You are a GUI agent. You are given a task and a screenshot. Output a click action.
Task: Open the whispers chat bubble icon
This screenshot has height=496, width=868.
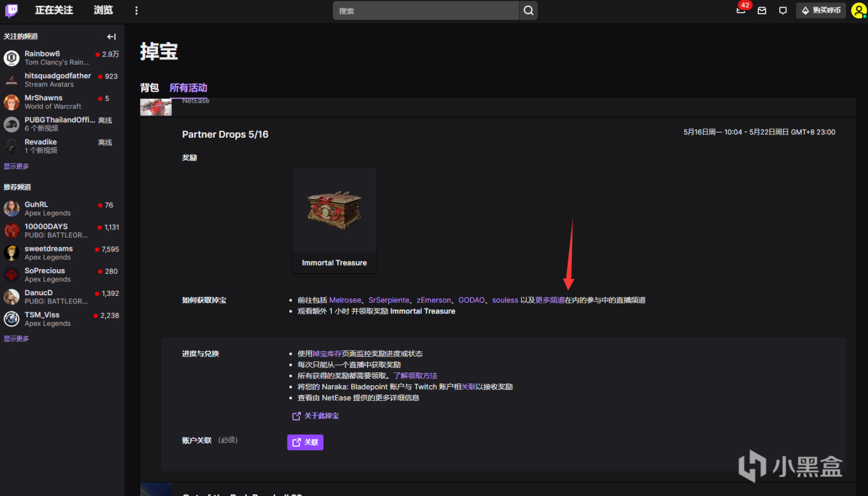[783, 11]
